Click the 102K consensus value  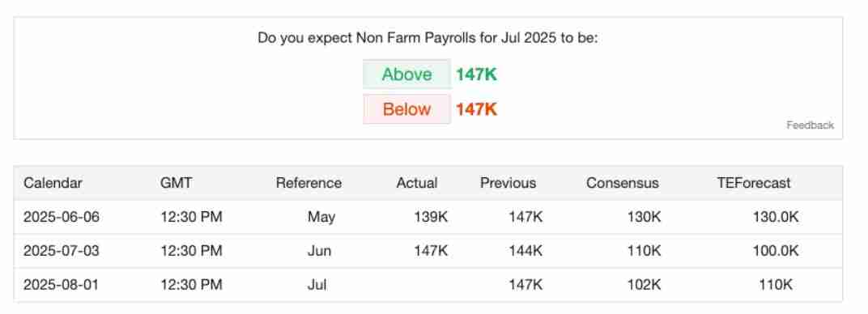[644, 285]
